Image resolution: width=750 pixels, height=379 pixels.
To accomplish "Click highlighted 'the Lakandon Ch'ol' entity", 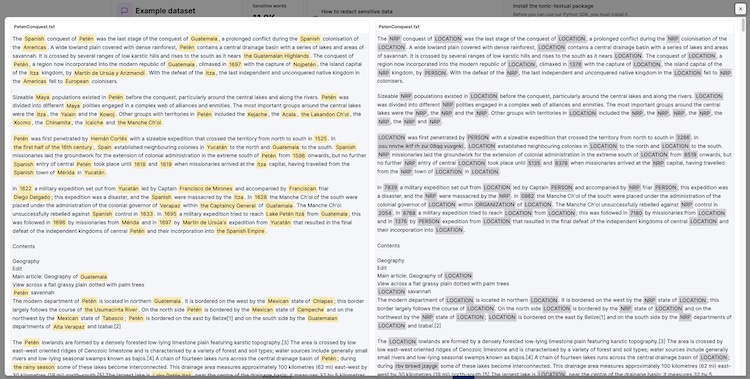I will coord(325,114).
